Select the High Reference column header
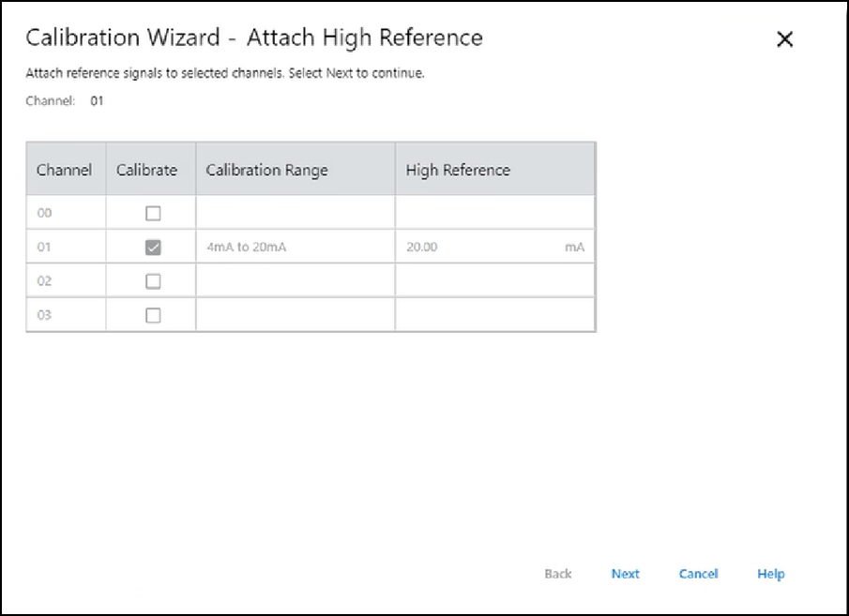 pos(458,170)
